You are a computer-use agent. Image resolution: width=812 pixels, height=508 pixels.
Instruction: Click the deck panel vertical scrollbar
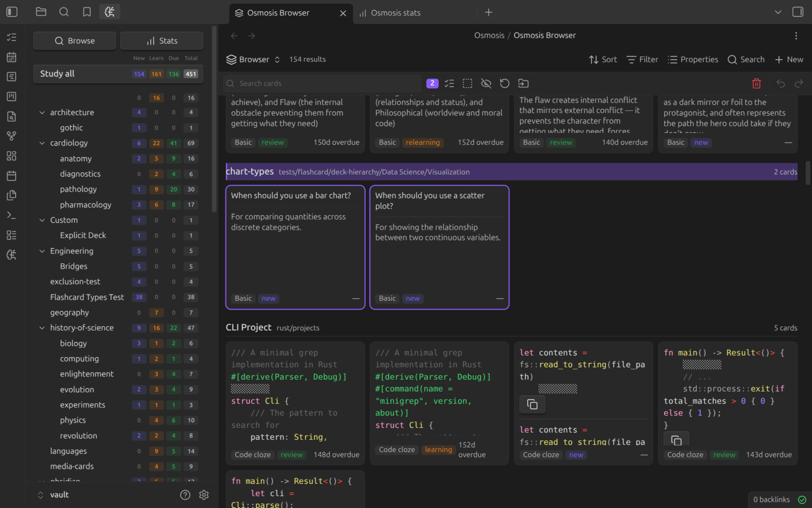click(214, 119)
